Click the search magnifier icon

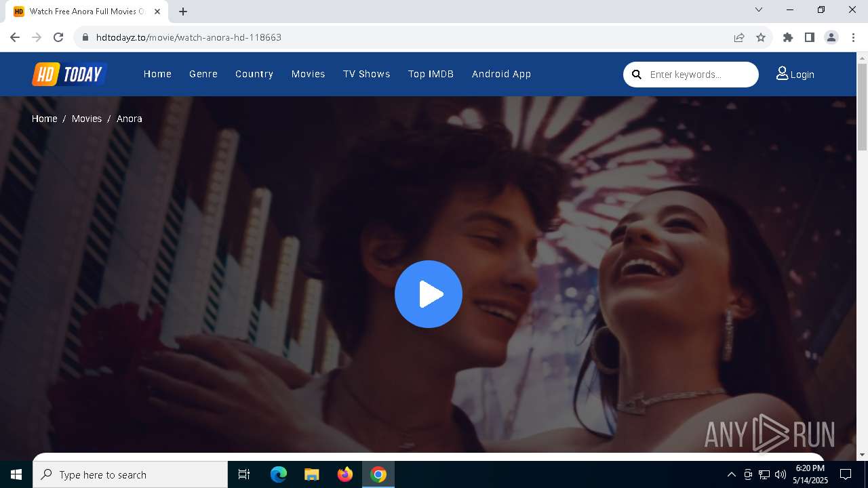point(637,75)
